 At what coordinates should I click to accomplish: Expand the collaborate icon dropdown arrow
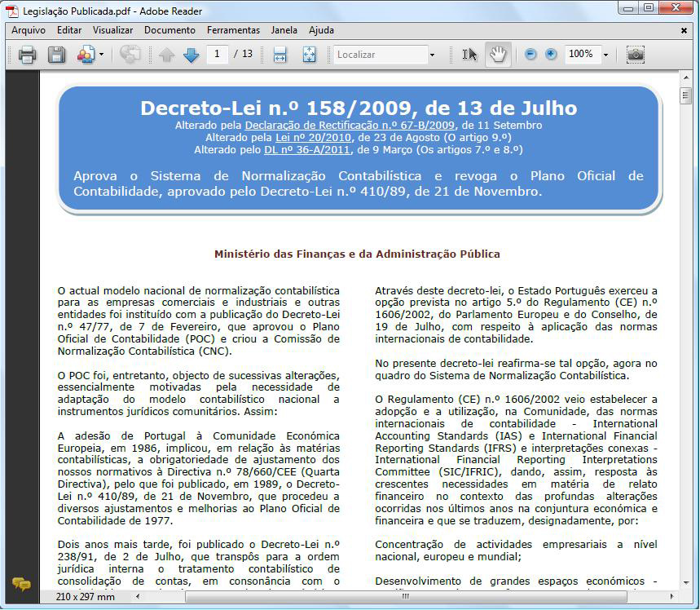pyautogui.click(x=102, y=55)
